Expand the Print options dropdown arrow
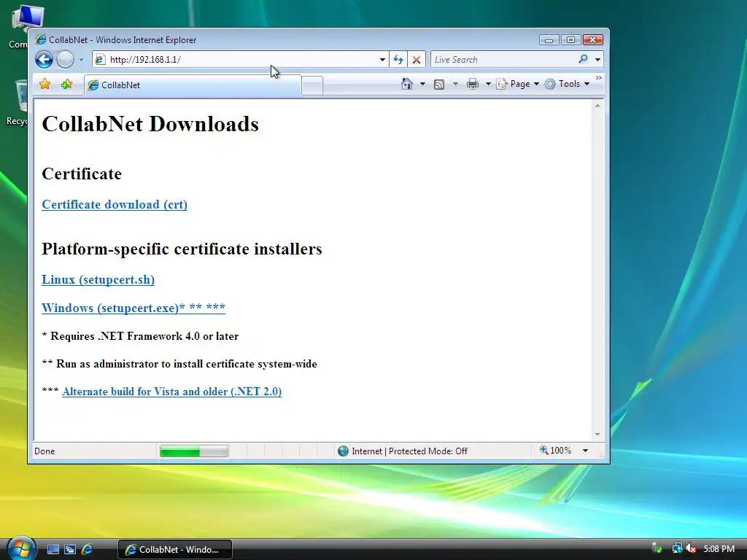The height and width of the screenshot is (560, 747). click(x=488, y=84)
